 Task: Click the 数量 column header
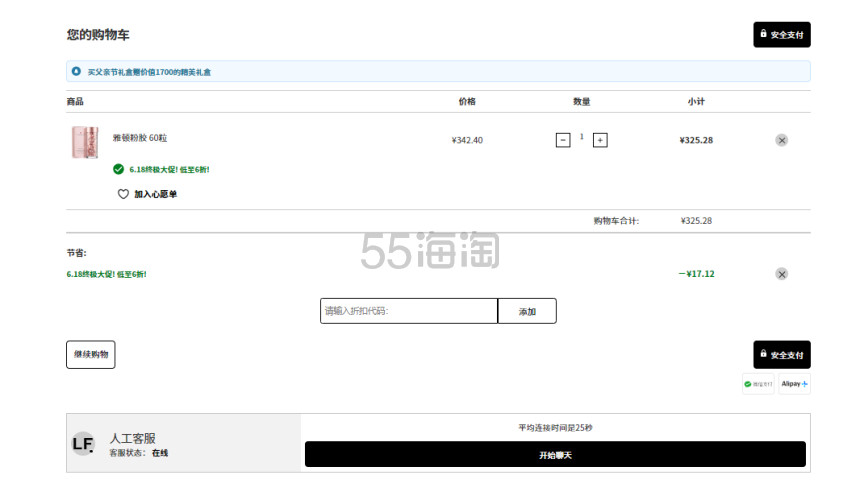[x=581, y=101]
